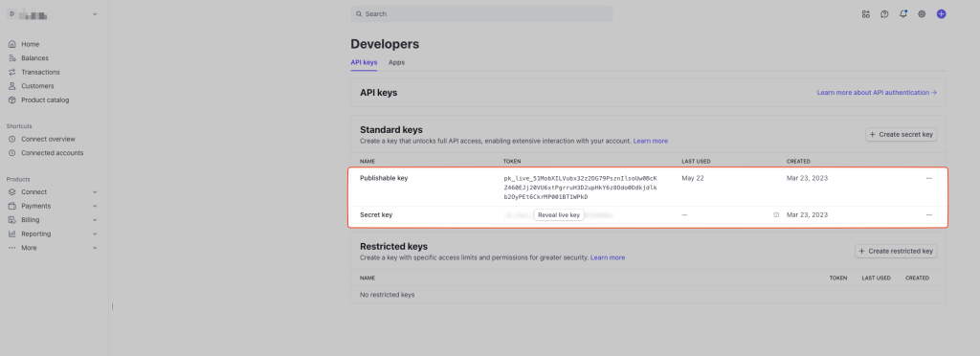
Task: Click the Connect layers icon under Products
Action: pyautogui.click(x=11, y=192)
